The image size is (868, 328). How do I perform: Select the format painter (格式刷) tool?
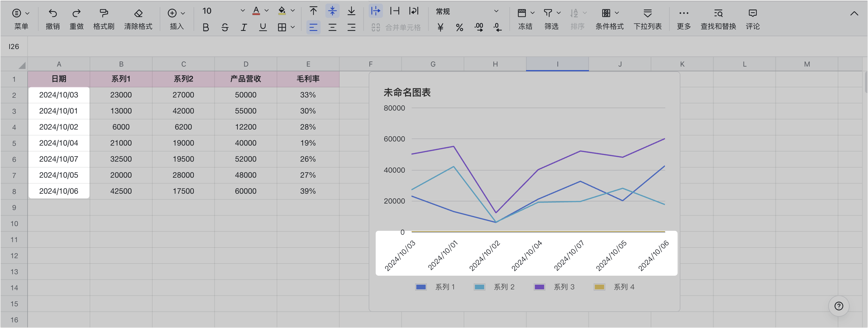click(x=103, y=13)
